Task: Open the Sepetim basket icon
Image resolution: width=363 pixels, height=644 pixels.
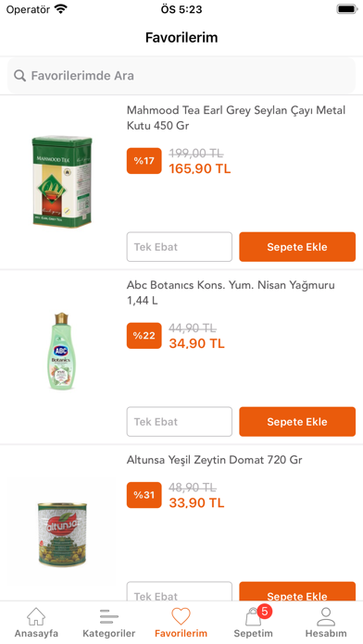Action: (x=253, y=617)
